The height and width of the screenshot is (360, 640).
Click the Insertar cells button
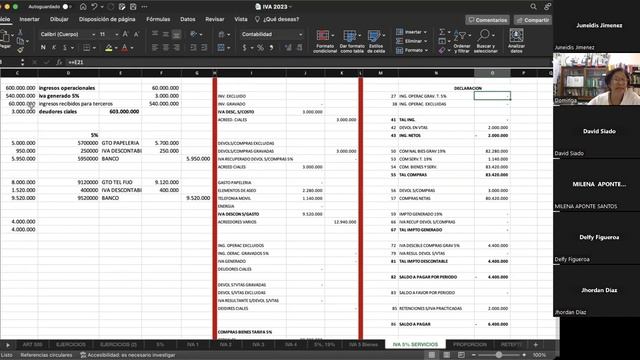412,32
